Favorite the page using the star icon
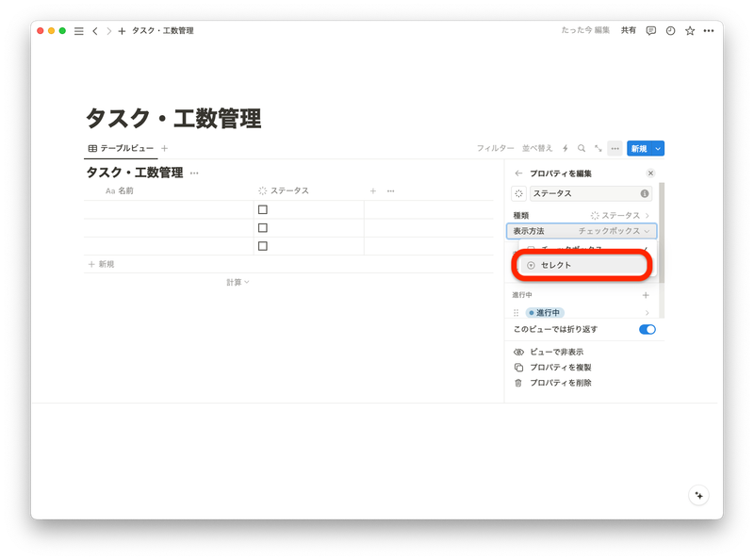 689,30
